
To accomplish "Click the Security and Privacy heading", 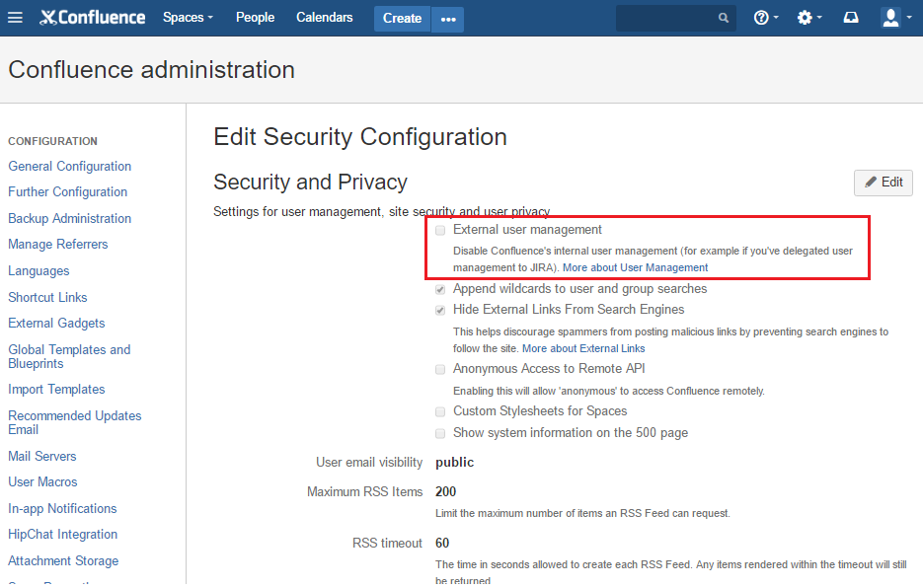I will coord(310,183).
